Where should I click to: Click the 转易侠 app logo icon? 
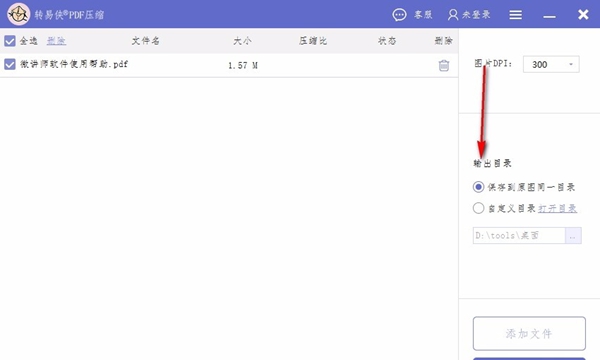tap(18, 14)
